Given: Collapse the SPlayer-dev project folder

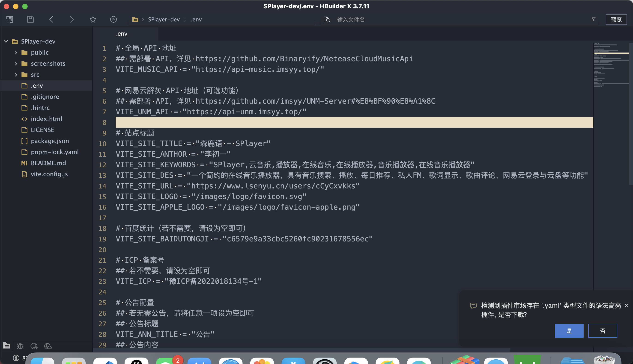Looking at the screenshot, I should 6,41.
